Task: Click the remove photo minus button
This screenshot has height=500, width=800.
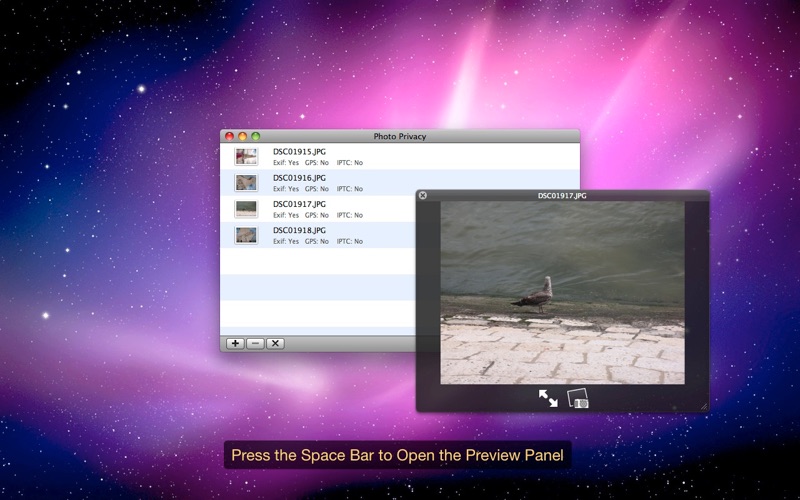Action: [255, 343]
